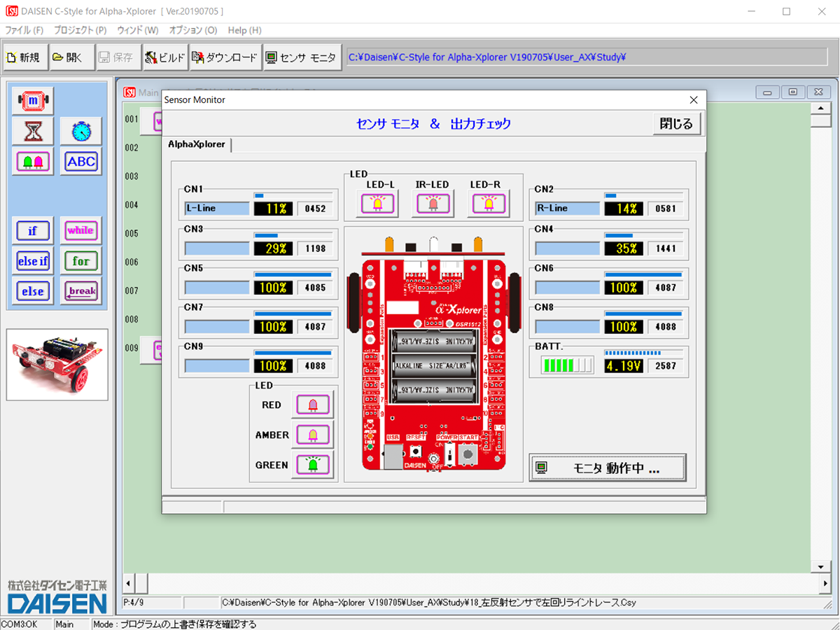The image size is (840, 630).
Task: Click the Study folder path field in toolbar
Action: 587,57
